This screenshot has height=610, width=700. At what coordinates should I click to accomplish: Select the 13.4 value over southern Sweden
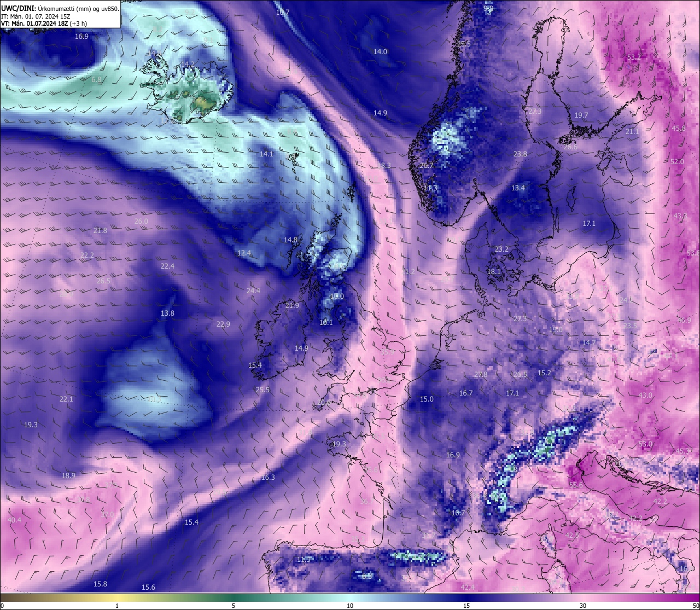point(518,188)
